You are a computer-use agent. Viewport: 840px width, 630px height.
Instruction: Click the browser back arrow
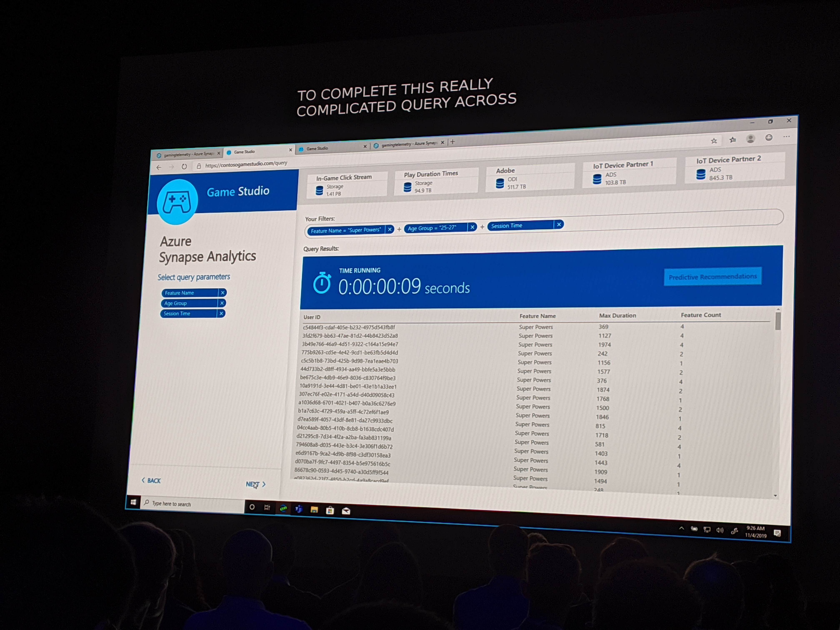159,167
